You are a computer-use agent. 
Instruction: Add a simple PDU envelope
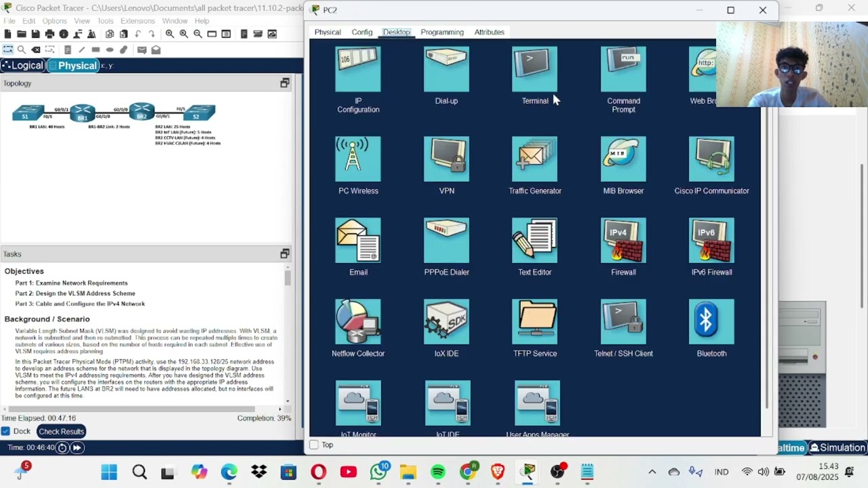point(142,49)
